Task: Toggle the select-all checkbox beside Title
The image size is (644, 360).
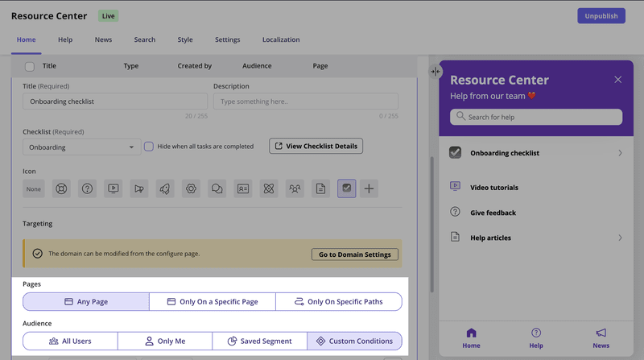Action: [30, 66]
